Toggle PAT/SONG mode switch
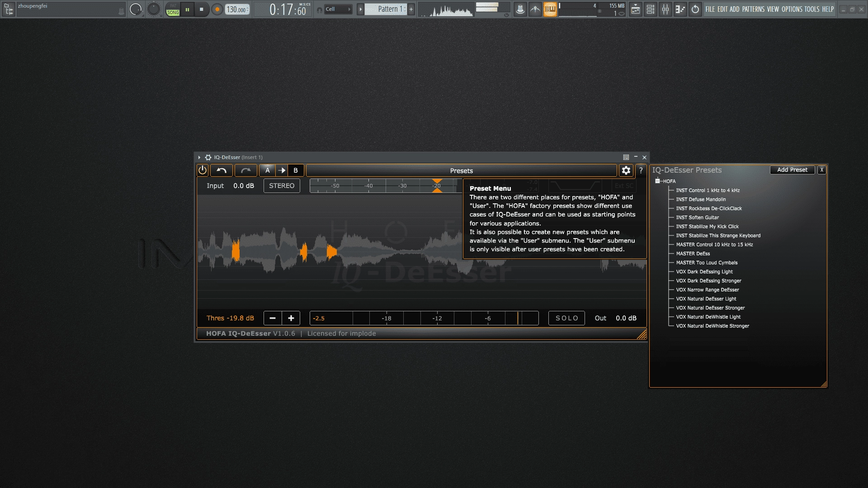 (173, 9)
